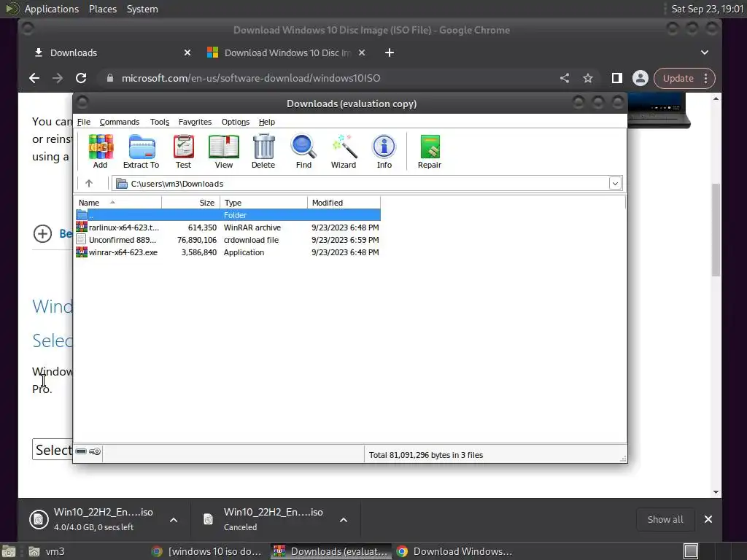This screenshot has width=747, height=560.
Task: Click the Update button in Chrome
Action: 678,78
